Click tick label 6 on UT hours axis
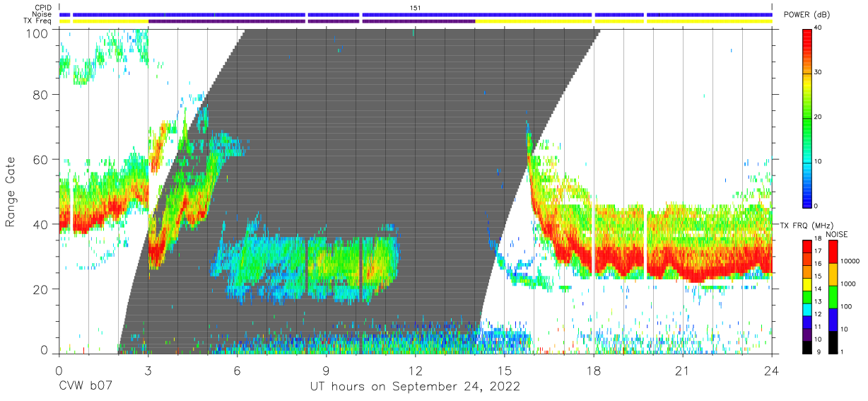 pos(237,370)
